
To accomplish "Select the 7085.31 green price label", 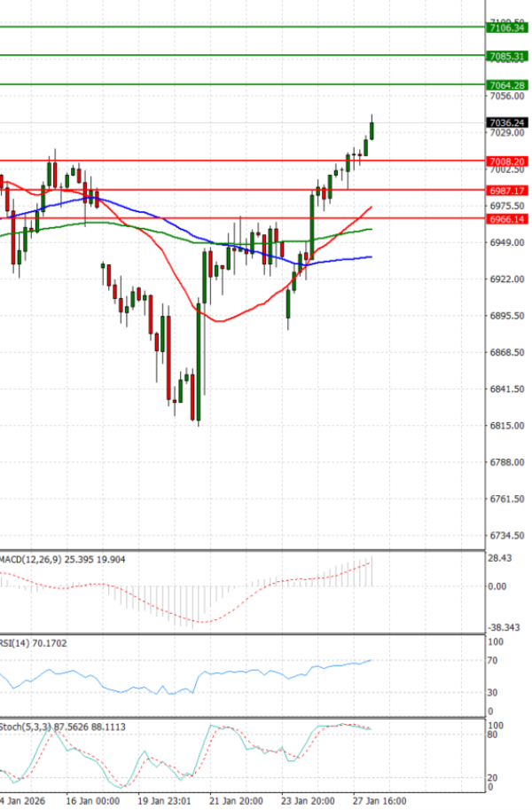I will [507, 56].
